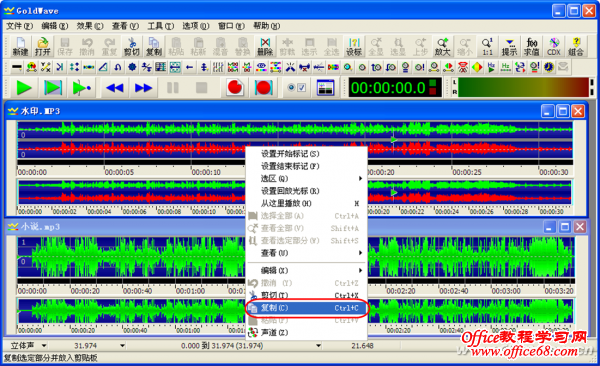600x366 pixels.
Task: Open the control properties radio-and-check icon
Action: [x=296, y=88]
